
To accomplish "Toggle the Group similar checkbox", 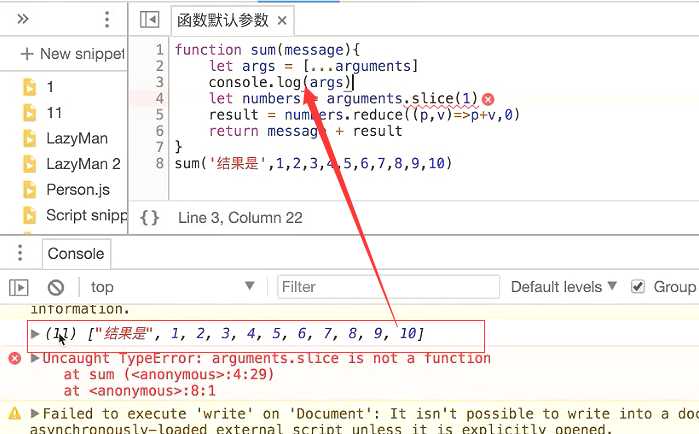I will (638, 287).
